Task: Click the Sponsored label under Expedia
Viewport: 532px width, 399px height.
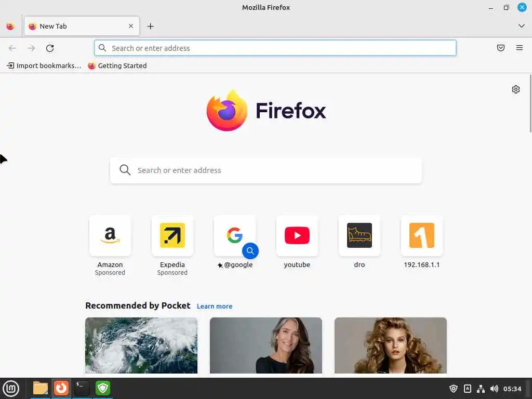Action: tap(172, 273)
